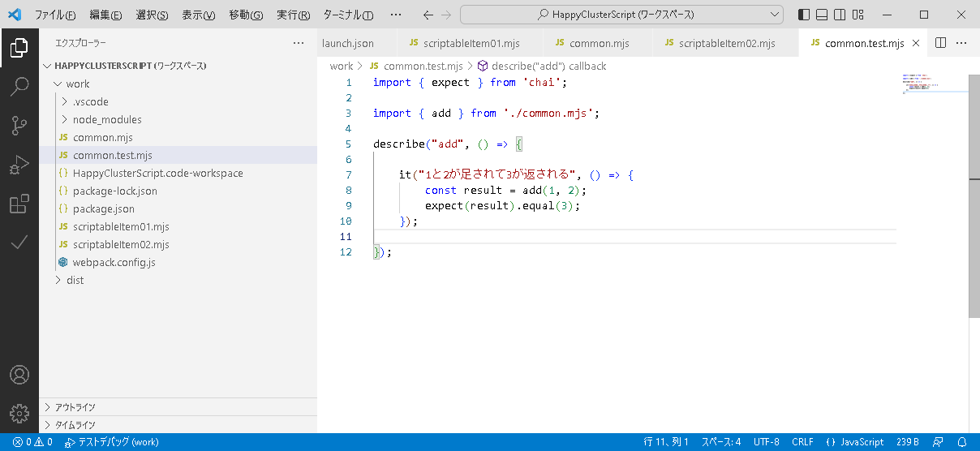Viewport: 980px width, 451px height.
Task: Open the 表示 menu
Action: click(199, 15)
